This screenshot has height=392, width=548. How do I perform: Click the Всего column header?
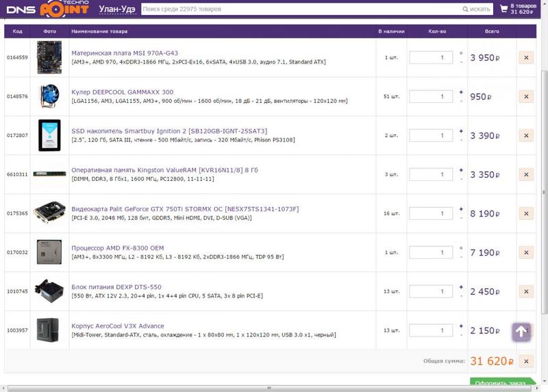[x=492, y=32]
